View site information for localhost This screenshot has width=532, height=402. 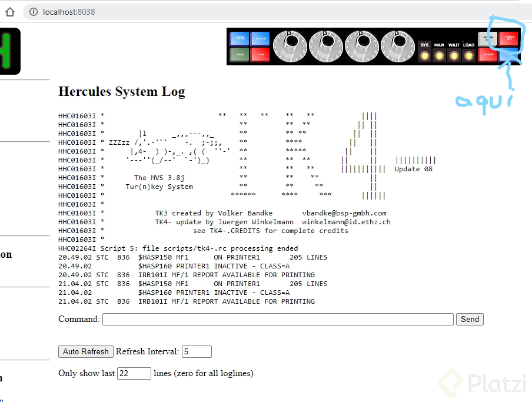[x=33, y=12]
